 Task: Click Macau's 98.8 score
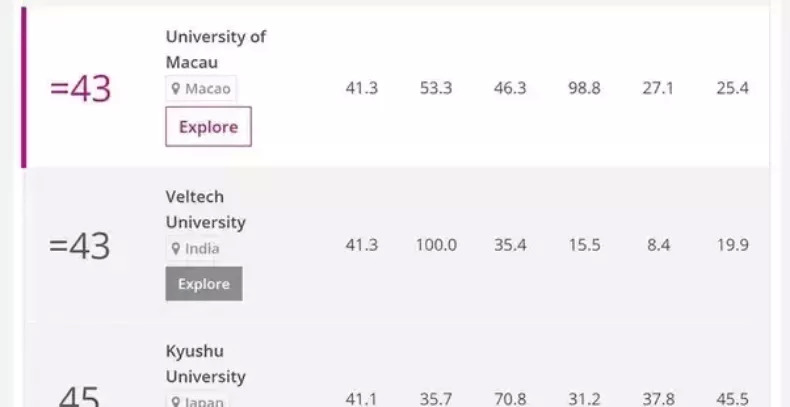coord(584,88)
